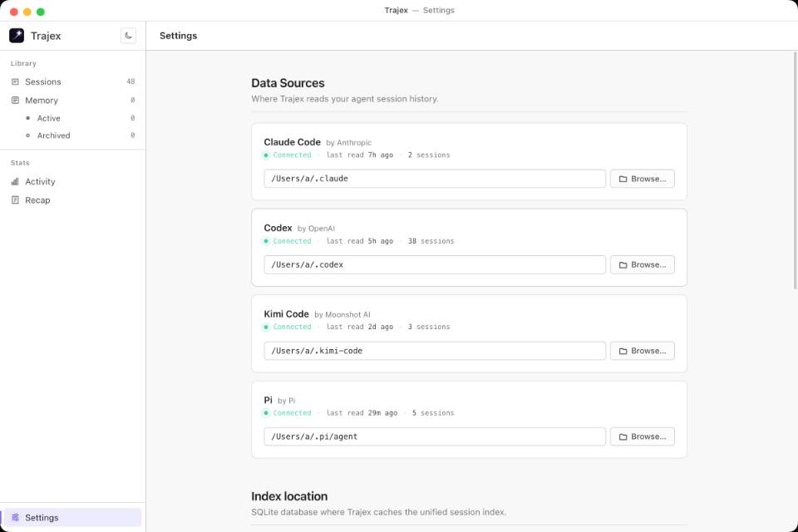Open the Recap page
The width and height of the screenshot is (798, 532).
(x=73, y=200)
